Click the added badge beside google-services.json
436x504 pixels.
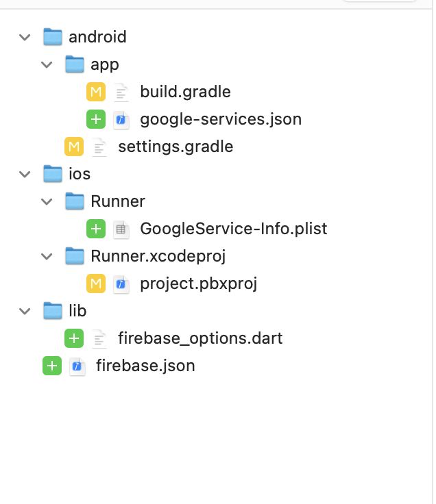96,119
